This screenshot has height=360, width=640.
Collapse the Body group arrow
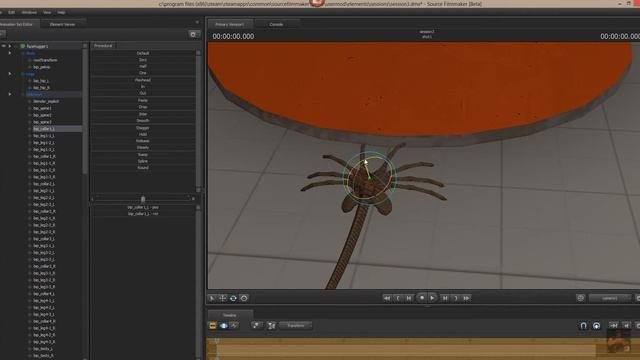10,53
